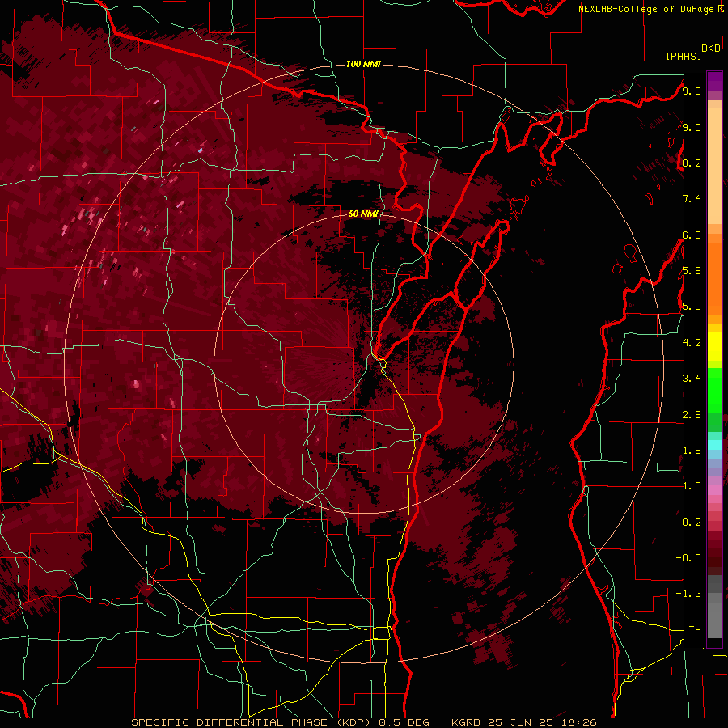Pick the peach segment of the color bar
The image size is (728, 728).
click(x=714, y=163)
